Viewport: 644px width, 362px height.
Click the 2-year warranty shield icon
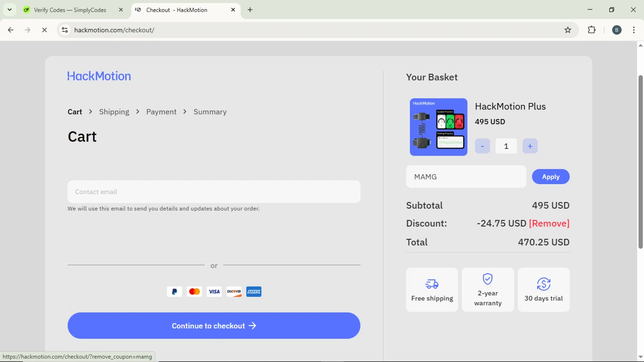(x=488, y=279)
